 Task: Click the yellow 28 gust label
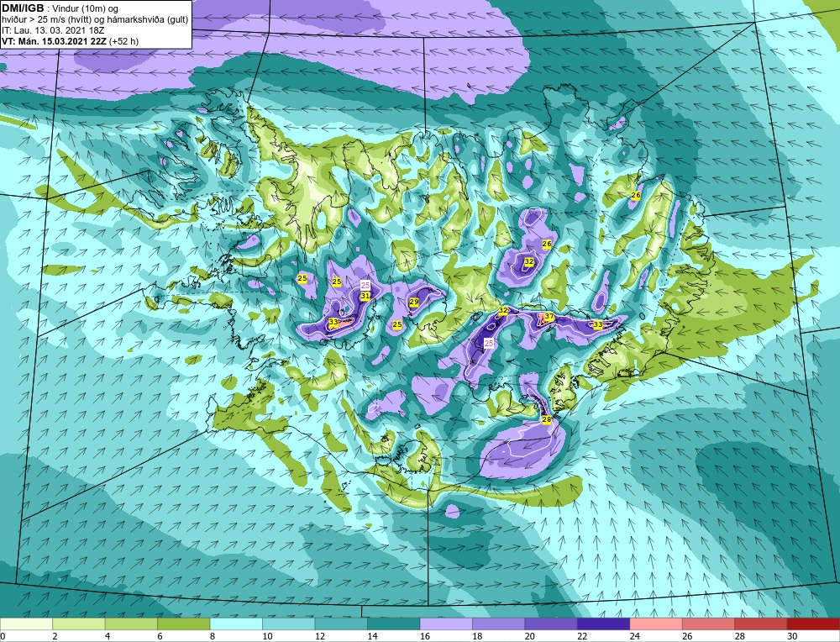tap(547, 419)
